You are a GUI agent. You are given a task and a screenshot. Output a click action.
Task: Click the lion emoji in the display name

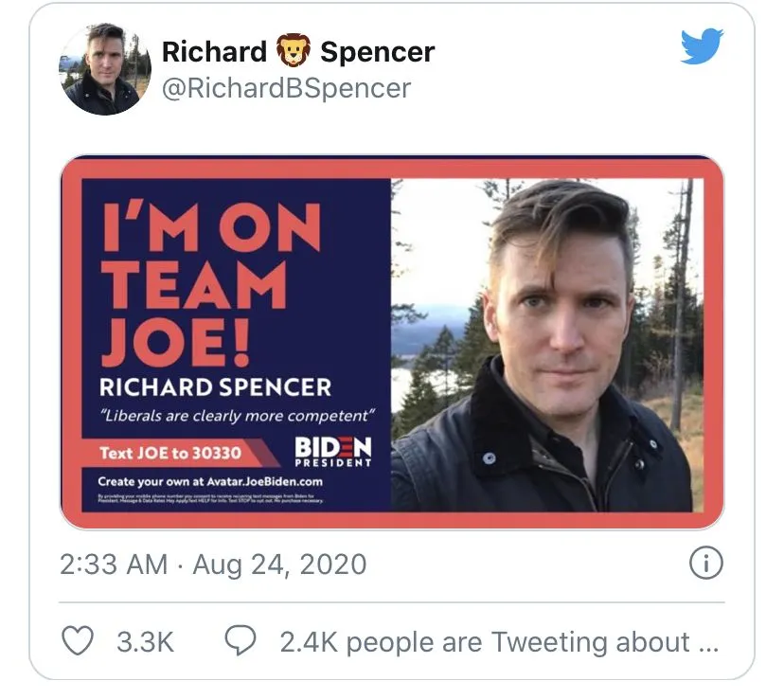pyautogui.click(x=294, y=50)
